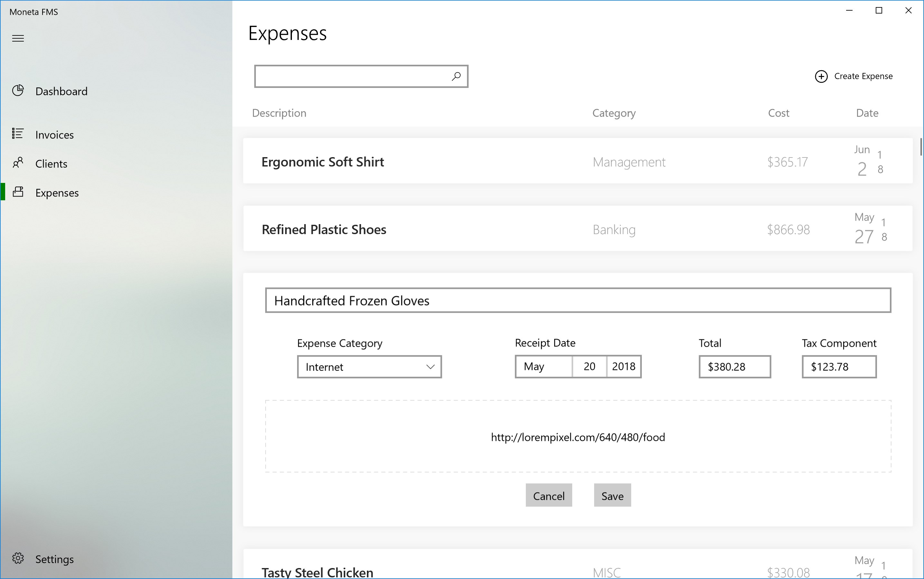This screenshot has height=579, width=924.
Task: Navigate to the Clients section
Action: click(51, 164)
